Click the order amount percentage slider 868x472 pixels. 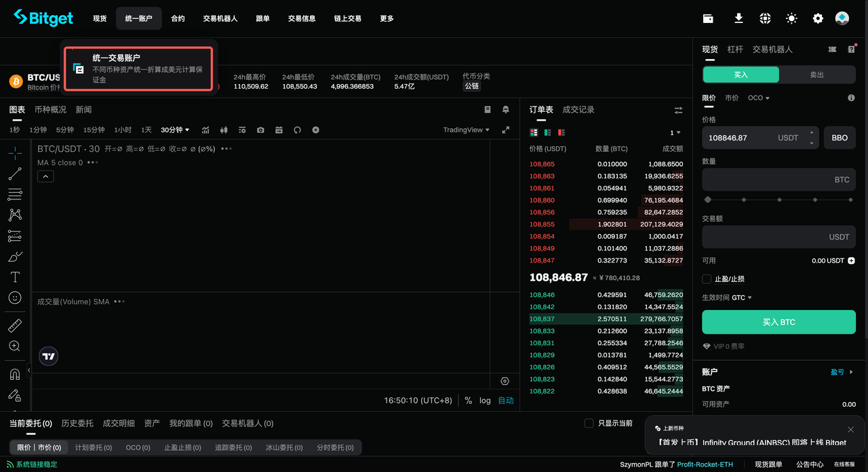pos(778,200)
